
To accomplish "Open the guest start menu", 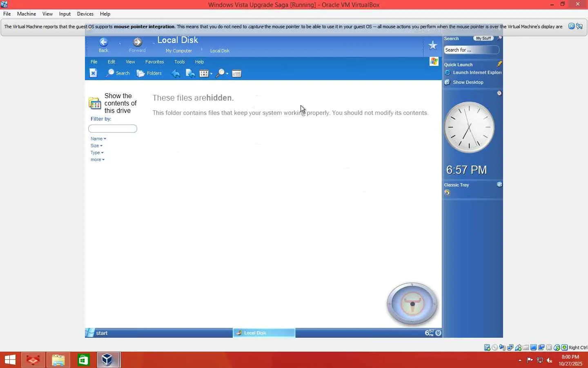I will (x=97, y=333).
